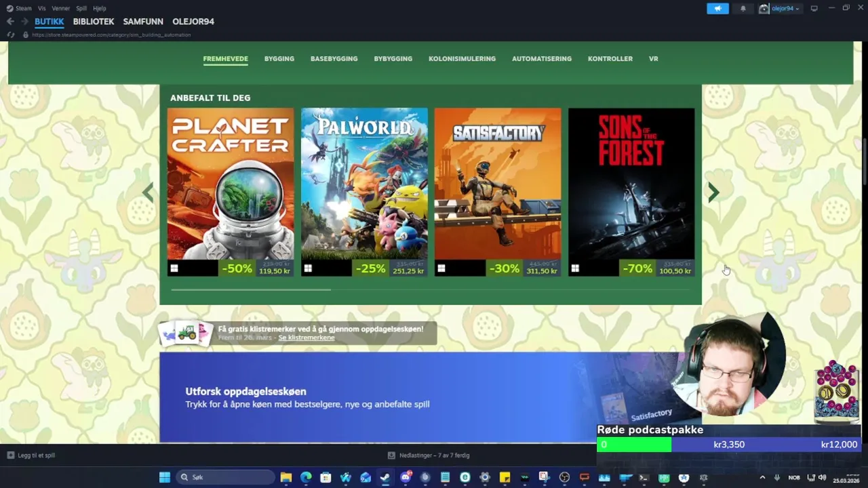Click the Røde podcastpakke donation progress bar
The width and height of the screenshot is (868, 488).
[728, 445]
